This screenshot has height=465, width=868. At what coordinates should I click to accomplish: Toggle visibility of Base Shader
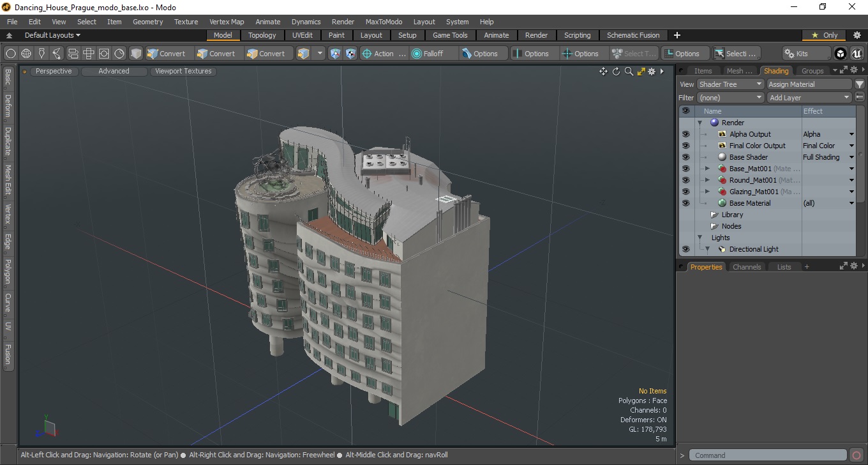tap(685, 157)
